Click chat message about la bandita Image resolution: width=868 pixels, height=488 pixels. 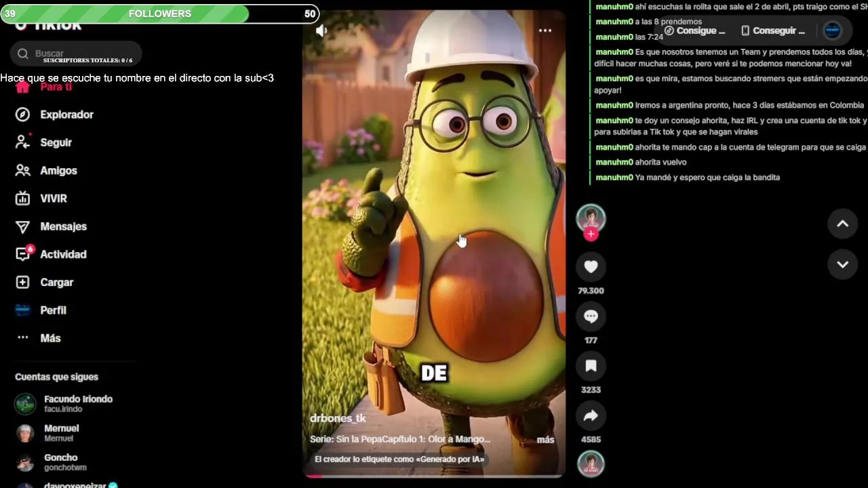click(x=707, y=178)
